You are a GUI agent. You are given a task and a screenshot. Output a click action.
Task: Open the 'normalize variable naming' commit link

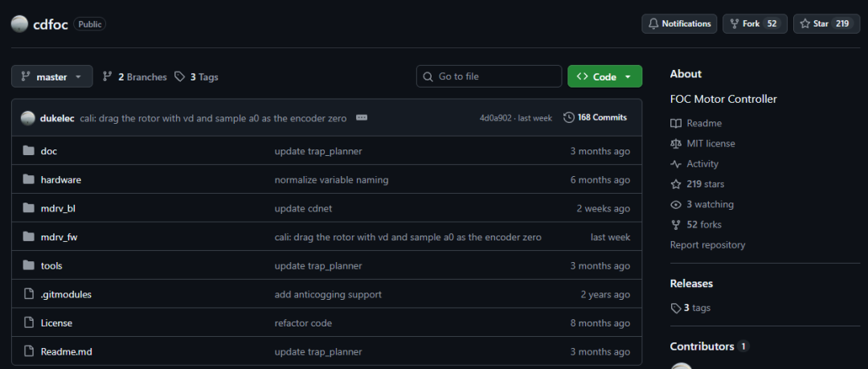[x=332, y=180]
